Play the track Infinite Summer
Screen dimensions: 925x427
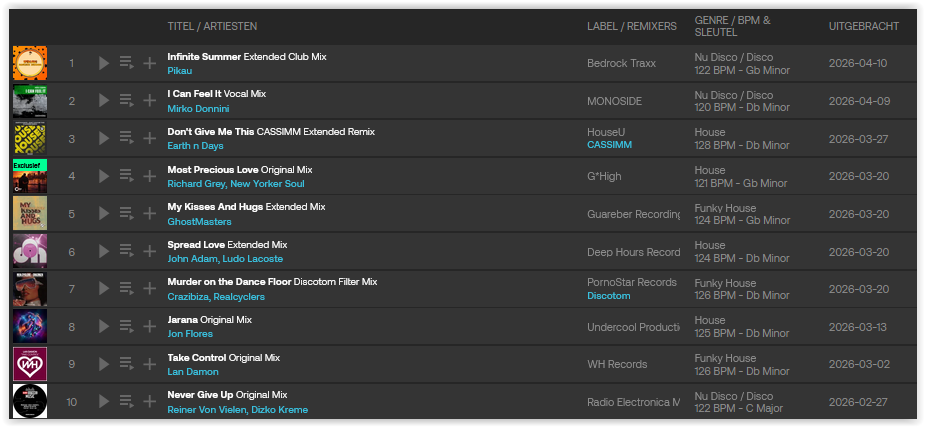coord(104,64)
